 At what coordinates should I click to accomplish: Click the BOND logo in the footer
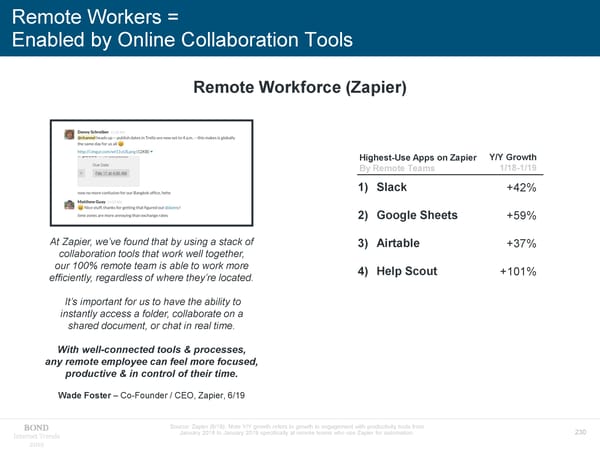[x=33, y=427]
